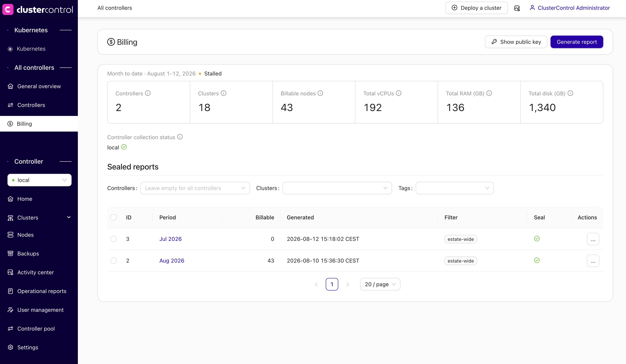Go to pagination page 1

click(x=332, y=284)
